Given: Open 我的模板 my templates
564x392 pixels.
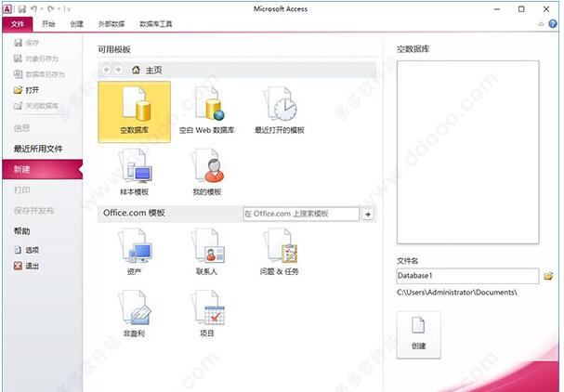Looking at the screenshot, I should (207, 172).
